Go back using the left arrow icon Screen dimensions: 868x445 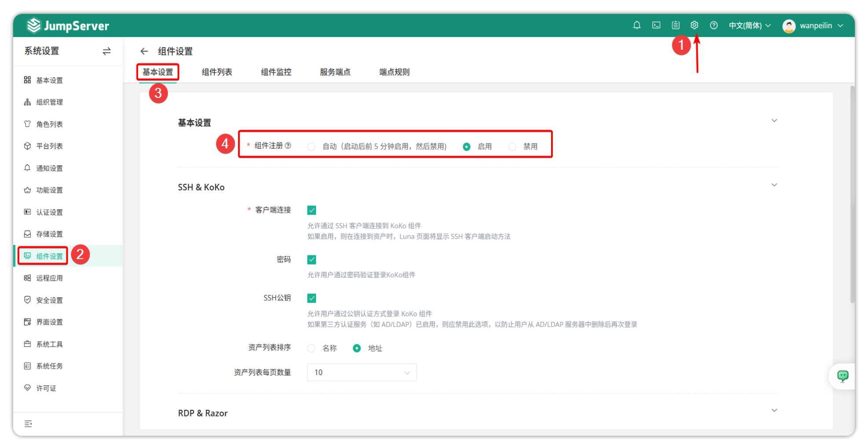(144, 51)
